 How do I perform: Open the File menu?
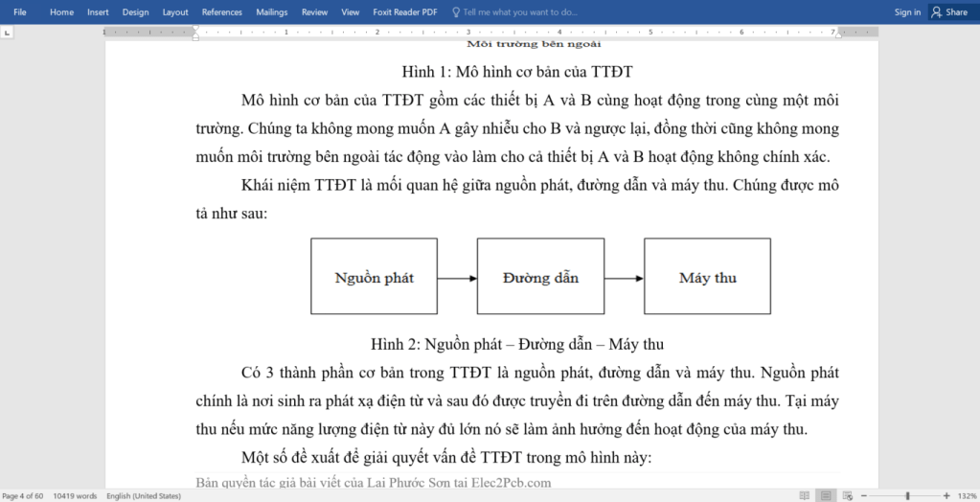click(x=19, y=12)
